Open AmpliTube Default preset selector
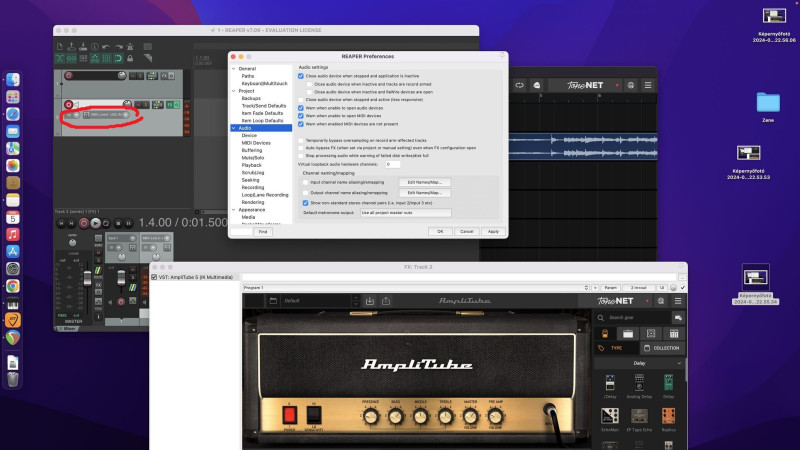This screenshot has width=800, height=450. click(x=316, y=301)
